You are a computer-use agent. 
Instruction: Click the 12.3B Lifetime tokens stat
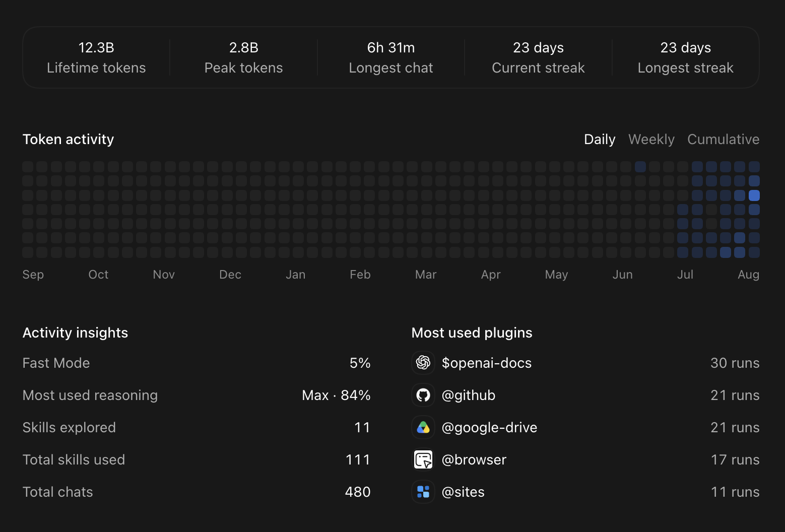96,57
